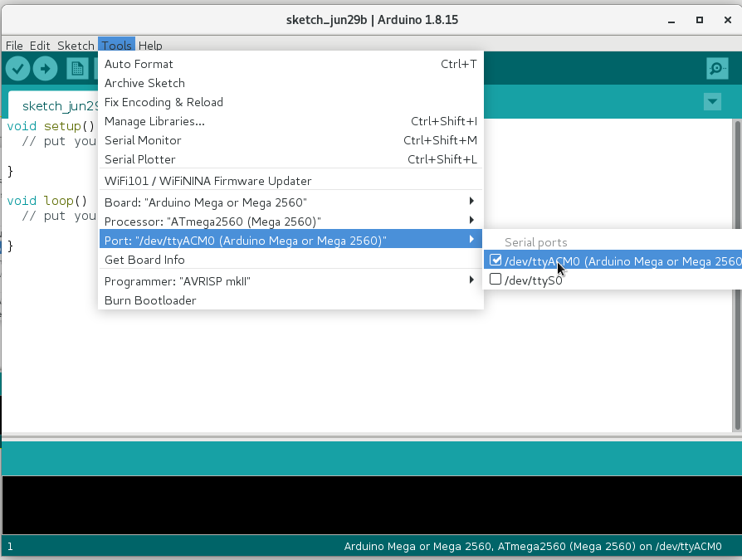Open Serial Plotter from the menu

[143, 159]
